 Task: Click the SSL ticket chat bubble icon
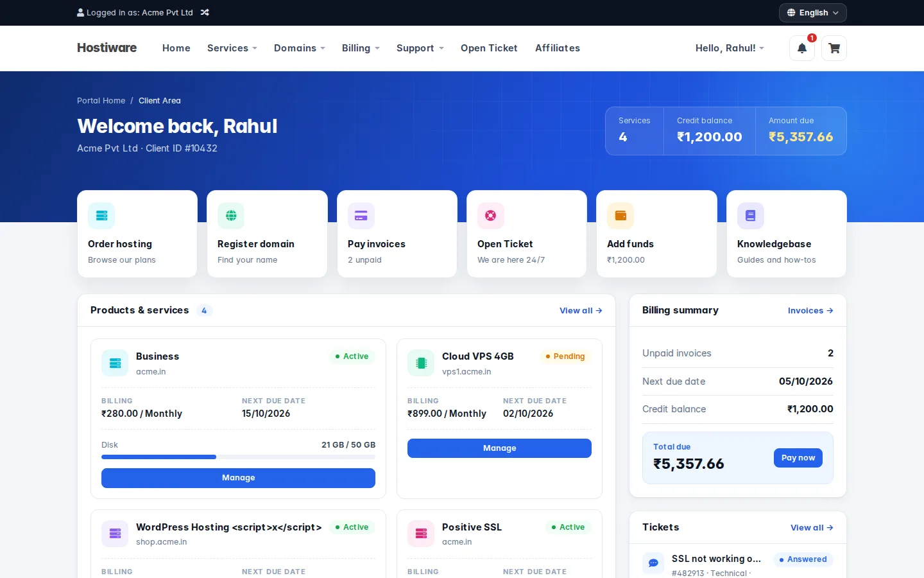coord(653,563)
